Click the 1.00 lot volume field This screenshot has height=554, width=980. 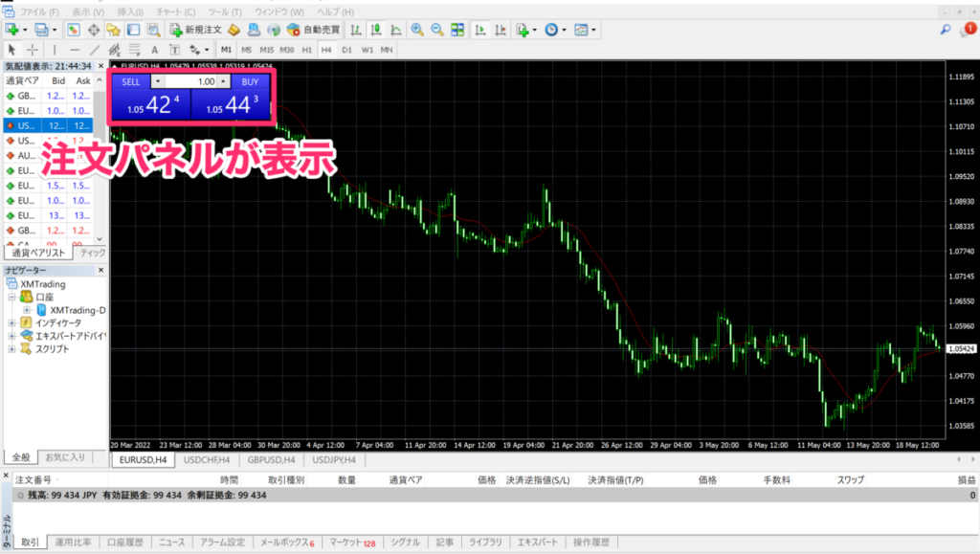click(190, 82)
